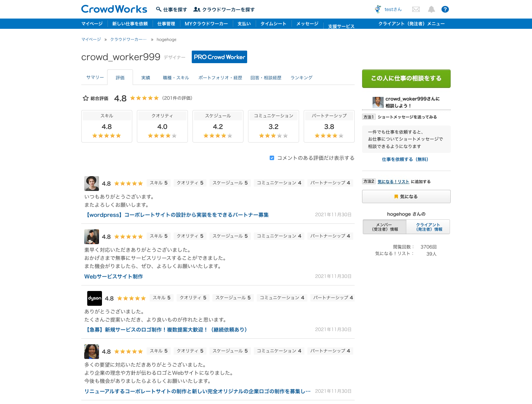The width and height of the screenshot is (532, 404).
Task: Click the dyson reviewer logo
Action: click(95, 298)
